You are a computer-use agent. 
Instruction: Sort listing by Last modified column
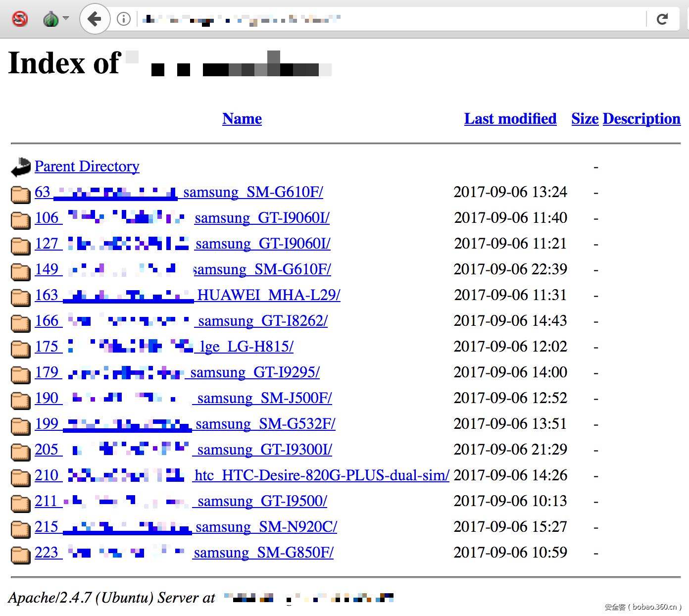pyautogui.click(x=510, y=119)
